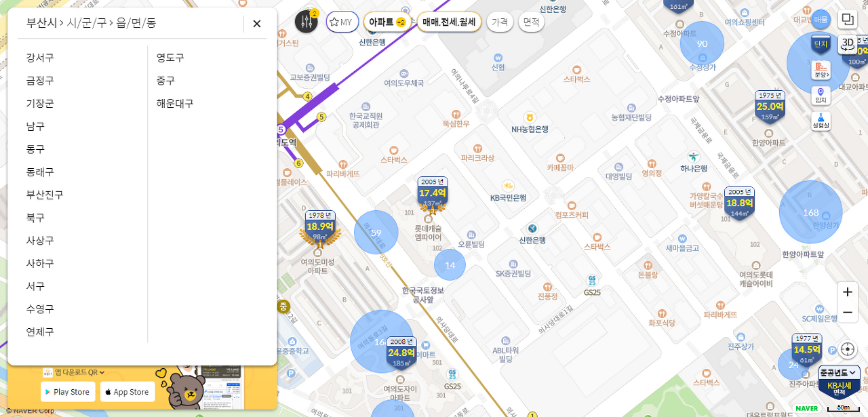Select 부산시 in the breadcrumb
The height and width of the screenshot is (417, 868).
coord(41,22)
